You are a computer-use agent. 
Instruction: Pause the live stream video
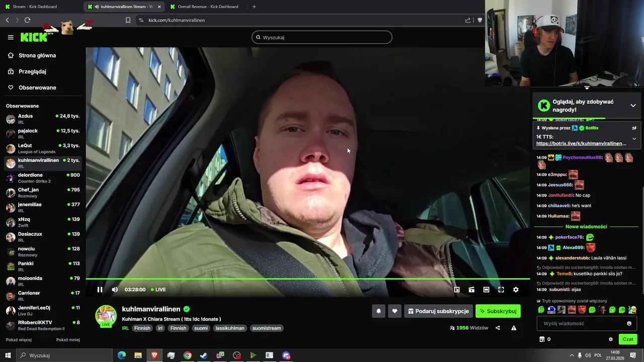click(x=100, y=290)
